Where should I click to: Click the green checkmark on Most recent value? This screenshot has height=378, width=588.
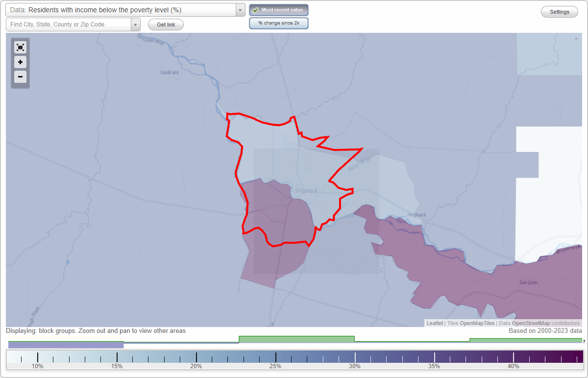point(255,10)
